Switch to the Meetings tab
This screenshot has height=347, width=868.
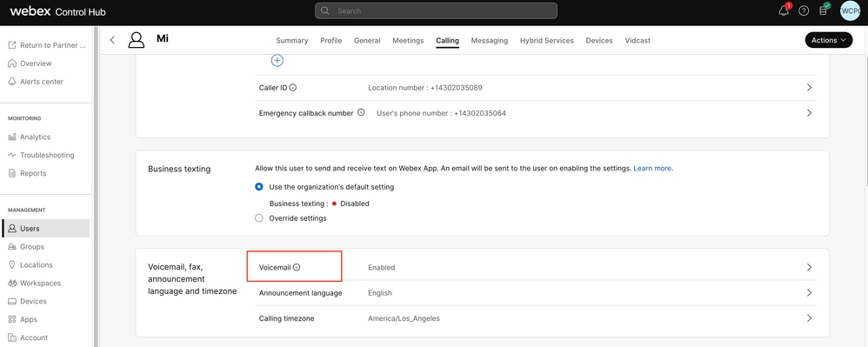point(408,40)
